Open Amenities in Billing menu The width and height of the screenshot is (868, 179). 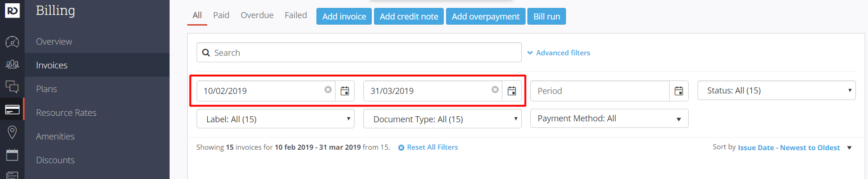(x=97, y=136)
